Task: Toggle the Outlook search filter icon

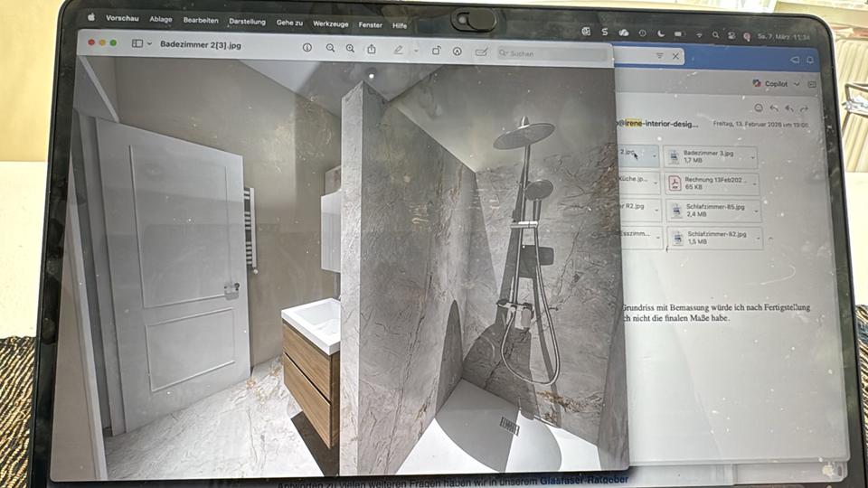Action: tap(659, 57)
